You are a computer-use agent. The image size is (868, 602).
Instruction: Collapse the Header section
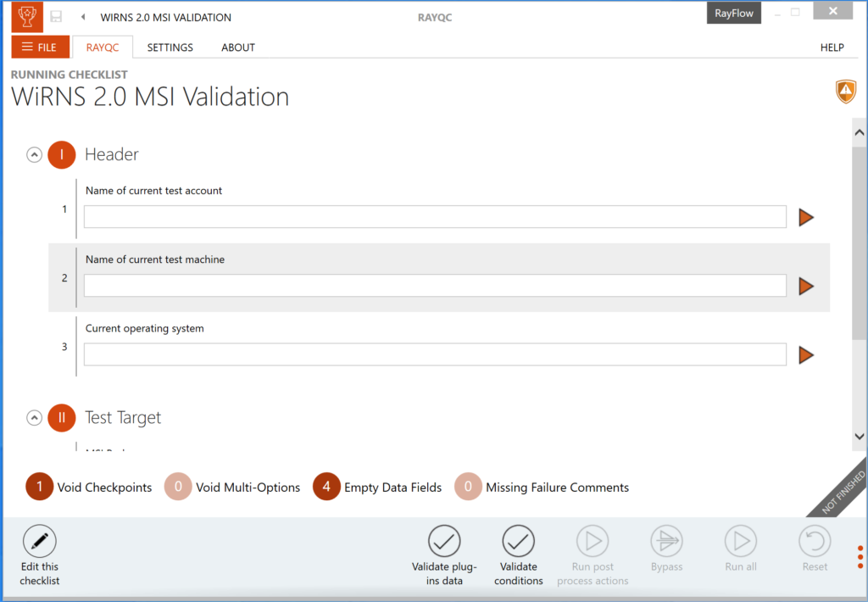(x=34, y=154)
